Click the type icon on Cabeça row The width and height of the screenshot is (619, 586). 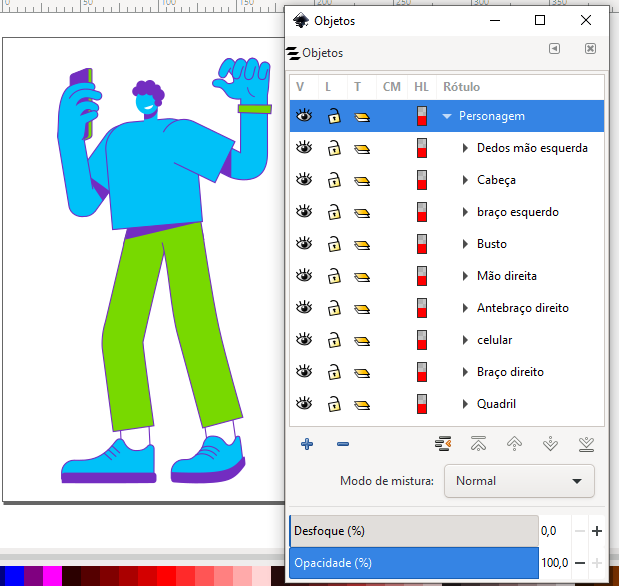point(362,181)
